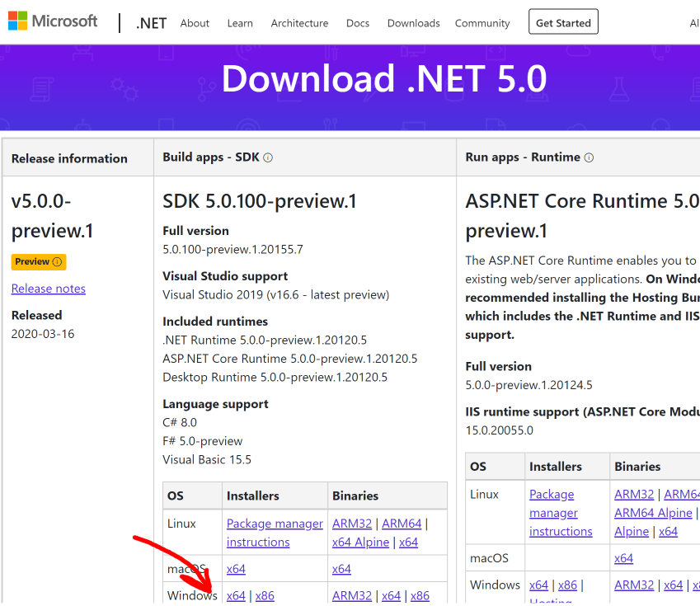The width and height of the screenshot is (700, 606).
Task: Open SDK Linux Package manager instructions link
Action: click(275, 533)
